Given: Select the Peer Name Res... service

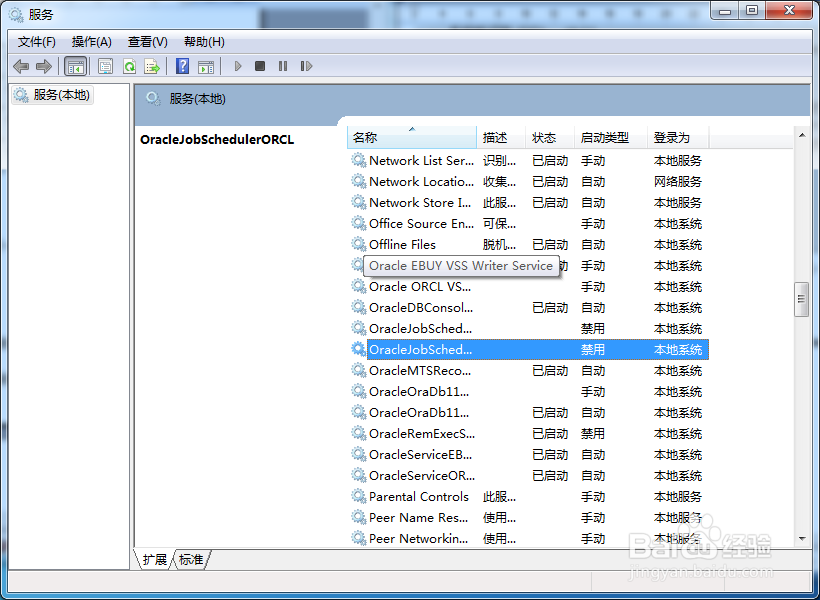Looking at the screenshot, I should coord(528,517).
